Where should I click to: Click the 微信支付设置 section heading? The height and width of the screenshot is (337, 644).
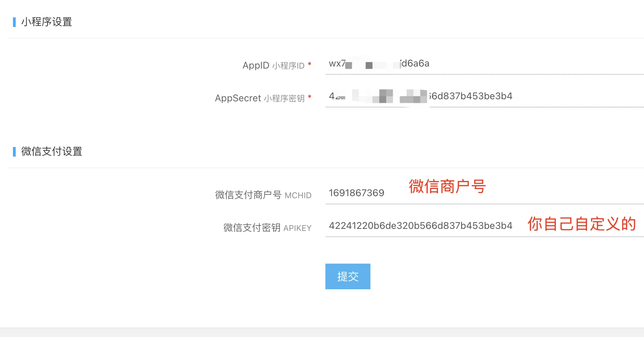(x=52, y=151)
